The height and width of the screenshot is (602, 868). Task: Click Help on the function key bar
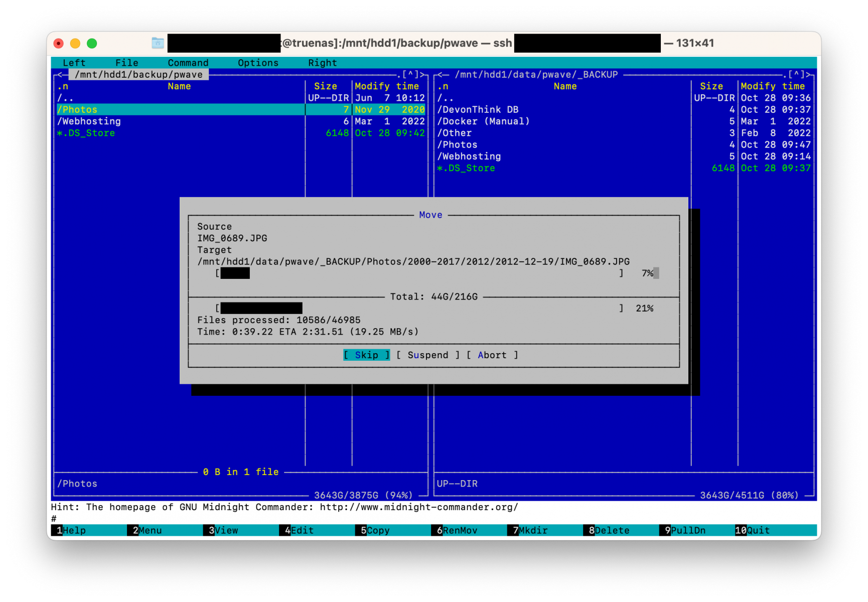pos(70,530)
